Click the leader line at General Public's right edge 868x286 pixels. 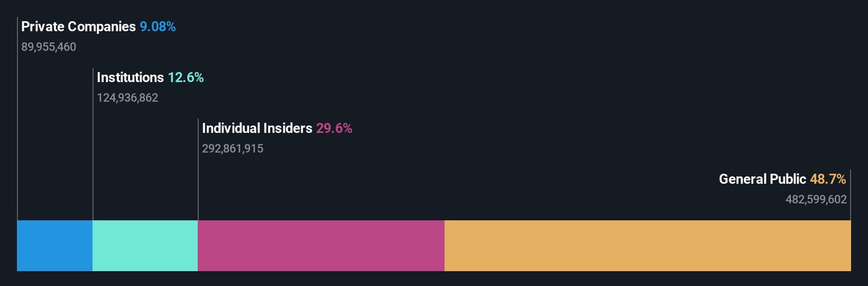(x=851, y=195)
